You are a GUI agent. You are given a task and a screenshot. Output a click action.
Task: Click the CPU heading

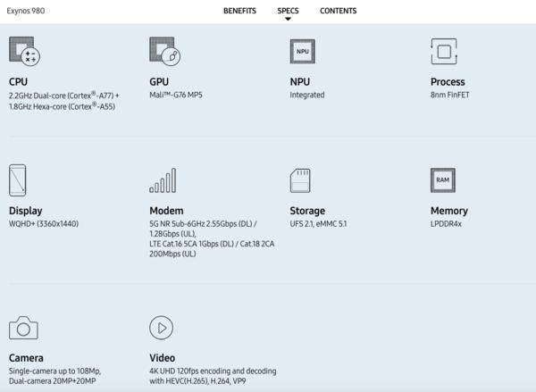click(18, 82)
